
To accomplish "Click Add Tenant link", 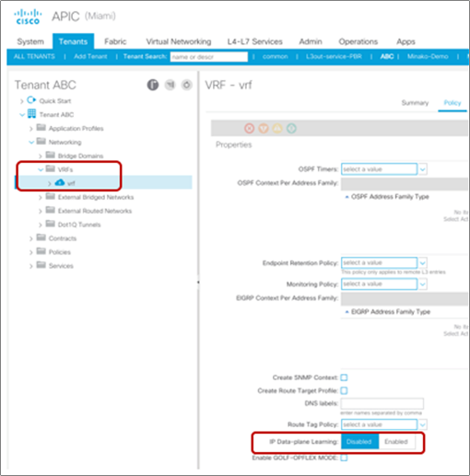I will [90, 56].
